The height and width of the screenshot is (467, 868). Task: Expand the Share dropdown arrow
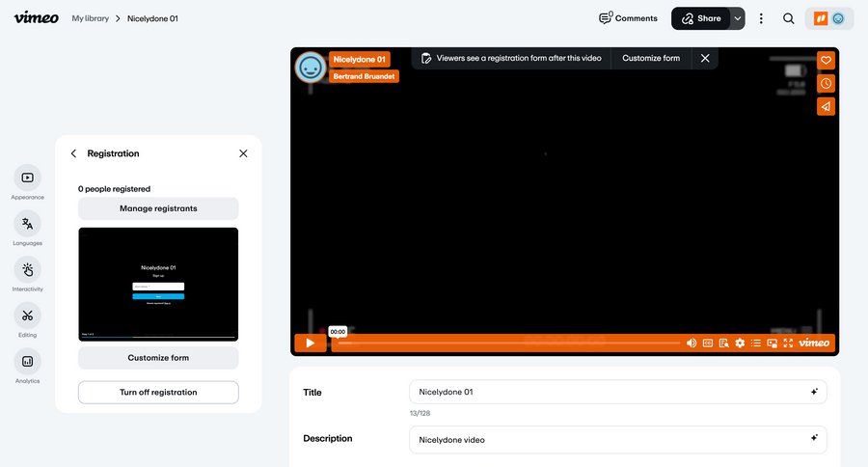[x=738, y=18]
